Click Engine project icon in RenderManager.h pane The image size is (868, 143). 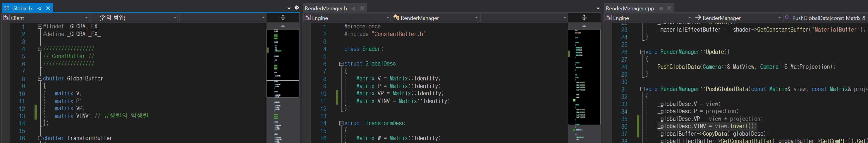point(308,18)
